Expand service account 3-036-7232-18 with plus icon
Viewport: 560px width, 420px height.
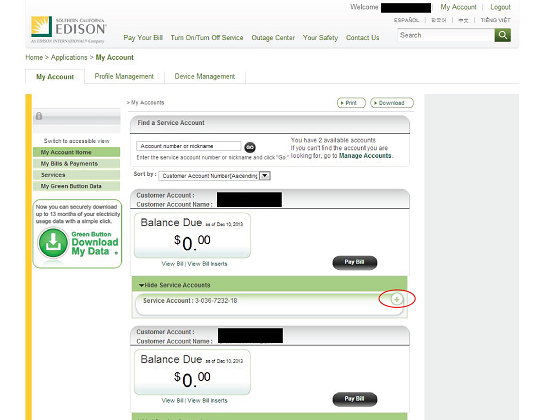[396, 299]
